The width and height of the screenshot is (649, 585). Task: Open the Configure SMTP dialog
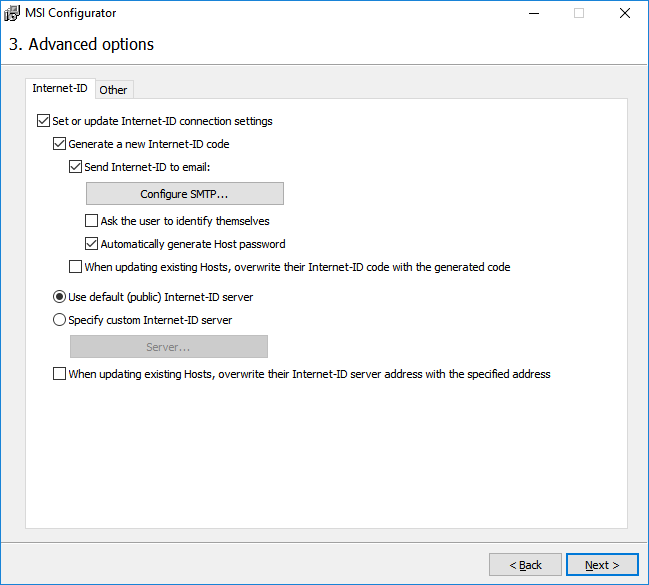184,193
